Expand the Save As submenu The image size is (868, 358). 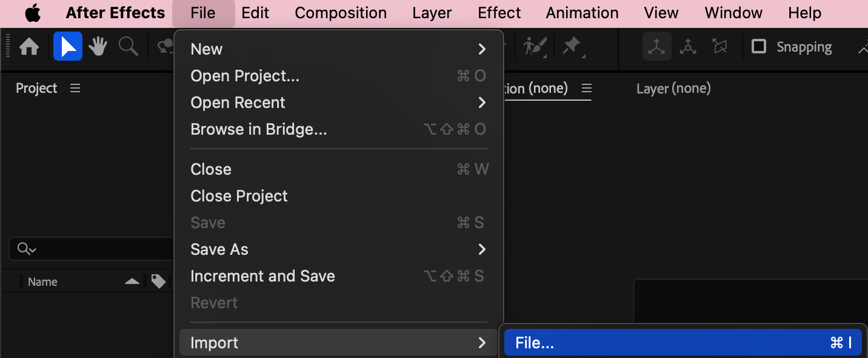tap(338, 249)
